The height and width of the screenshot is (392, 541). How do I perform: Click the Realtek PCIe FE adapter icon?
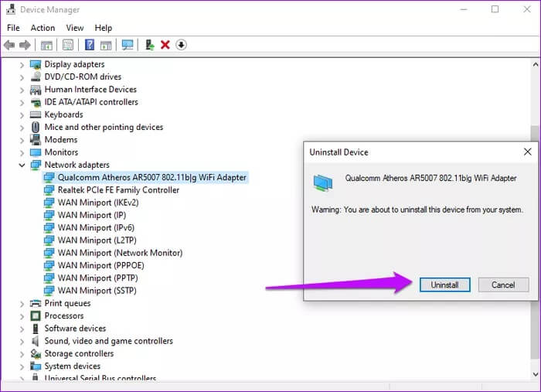49,190
